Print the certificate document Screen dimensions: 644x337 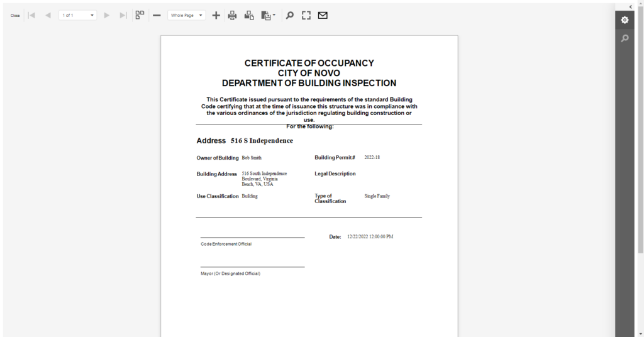pyautogui.click(x=233, y=16)
